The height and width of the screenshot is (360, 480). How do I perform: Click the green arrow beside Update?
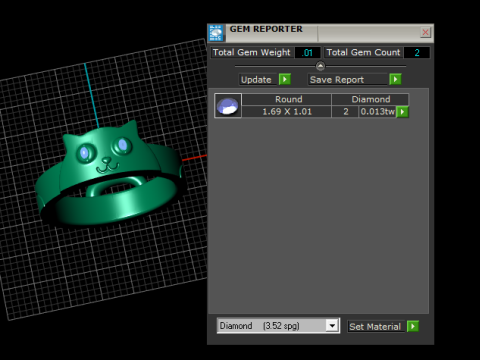point(285,79)
